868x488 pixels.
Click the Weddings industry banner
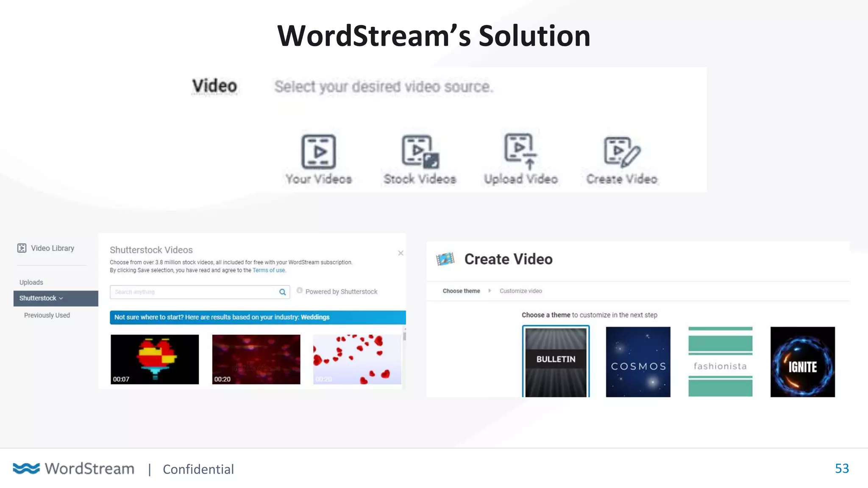tap(258, 317)
